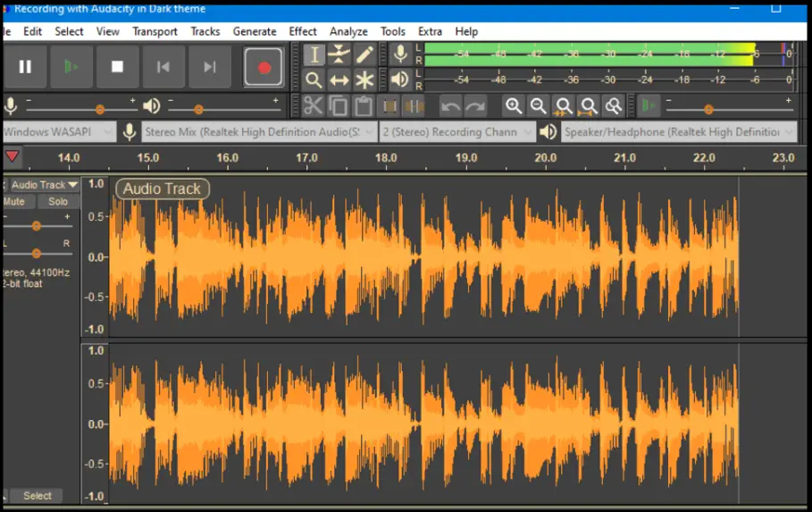812x512 pixels.
Task: Open the Audio Track dropdown menu
Action: tap(45, 185)
